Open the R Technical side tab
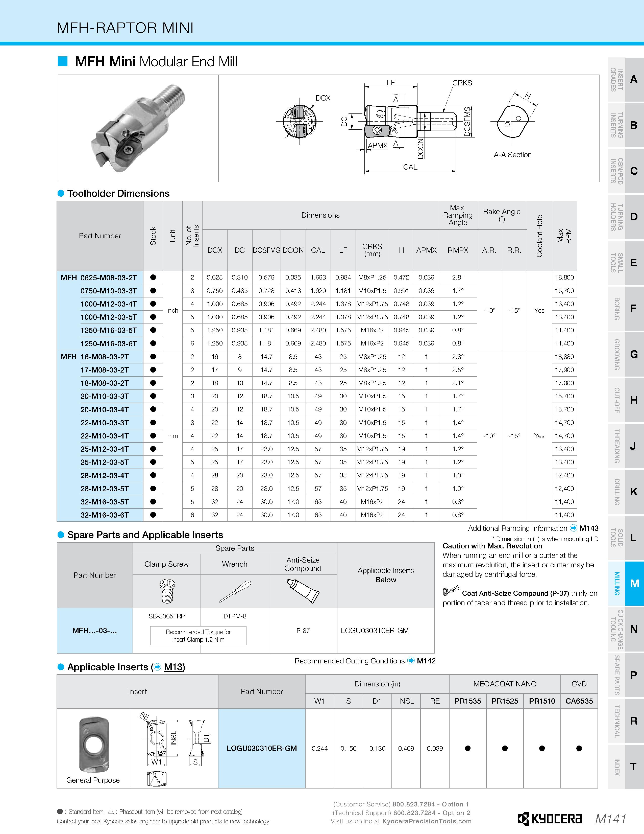The width and height of the screenshot is (644, 834). coord(626,721)
